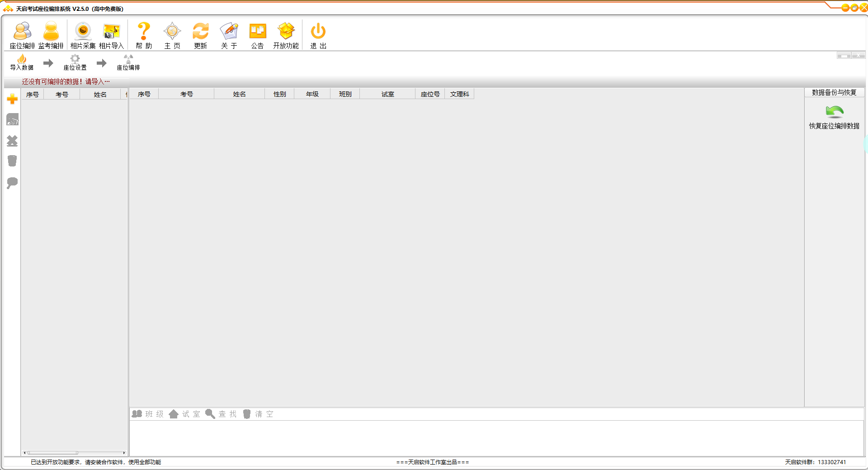Click the orange plus add icon

click(x=12, y=99)
